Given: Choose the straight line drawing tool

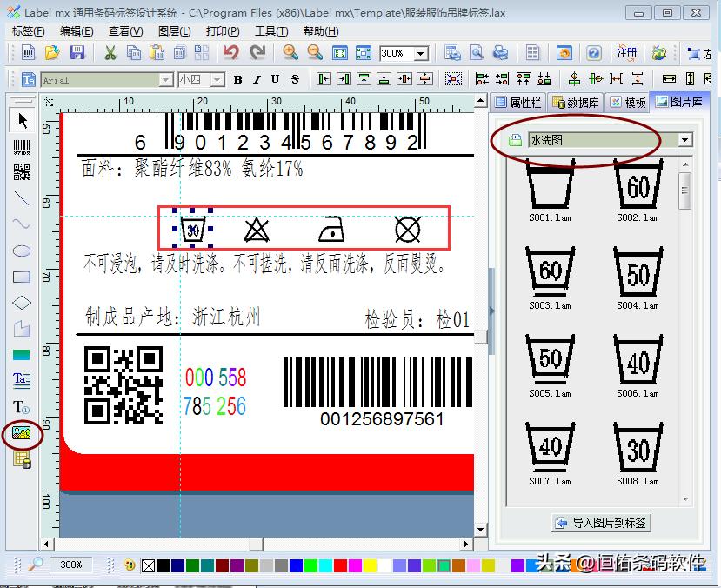Looking at the screenshot, I should [x=22, y=198].
